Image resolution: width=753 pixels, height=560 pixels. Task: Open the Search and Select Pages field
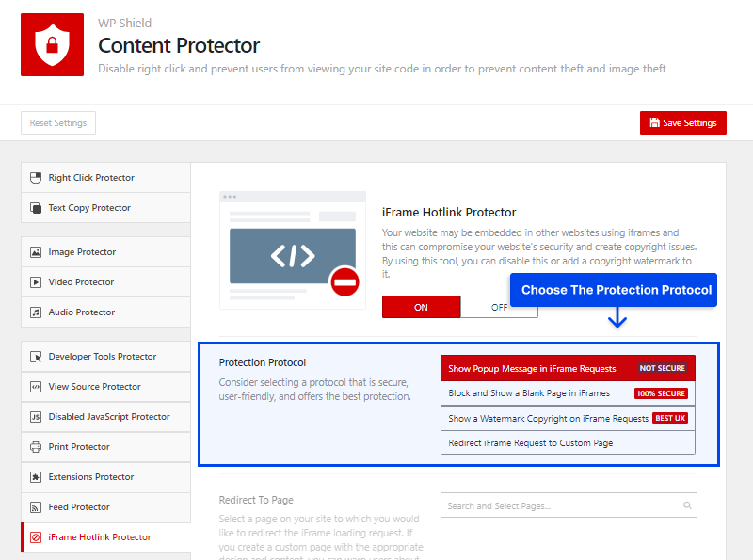[x=569, y=505]
